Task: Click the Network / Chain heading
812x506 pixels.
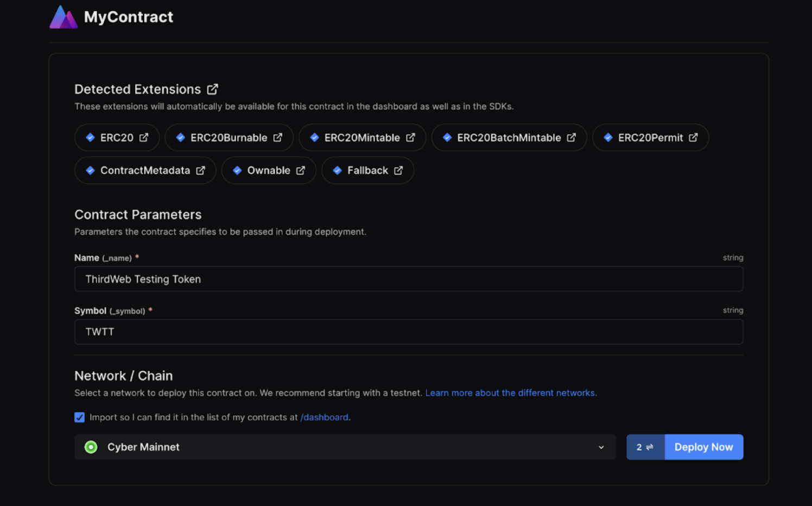Action: click(124, 376)
